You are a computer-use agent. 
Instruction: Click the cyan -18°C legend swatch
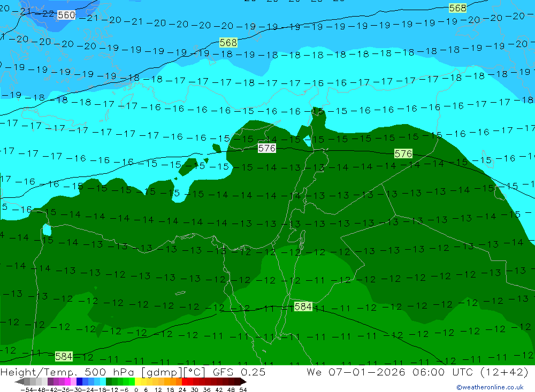click(x=103, y=382)
